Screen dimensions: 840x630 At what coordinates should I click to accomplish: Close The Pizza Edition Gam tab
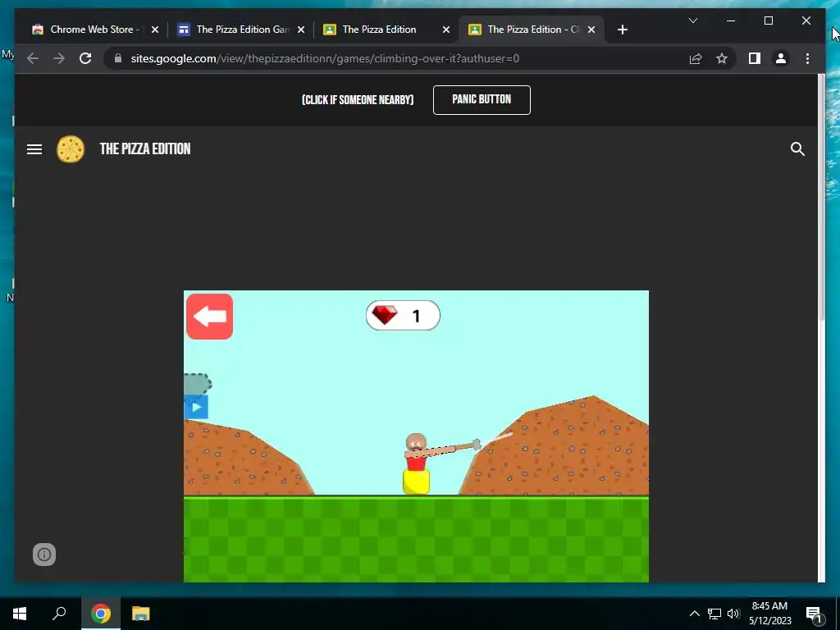pyautogui.click(x=301, y=30)
